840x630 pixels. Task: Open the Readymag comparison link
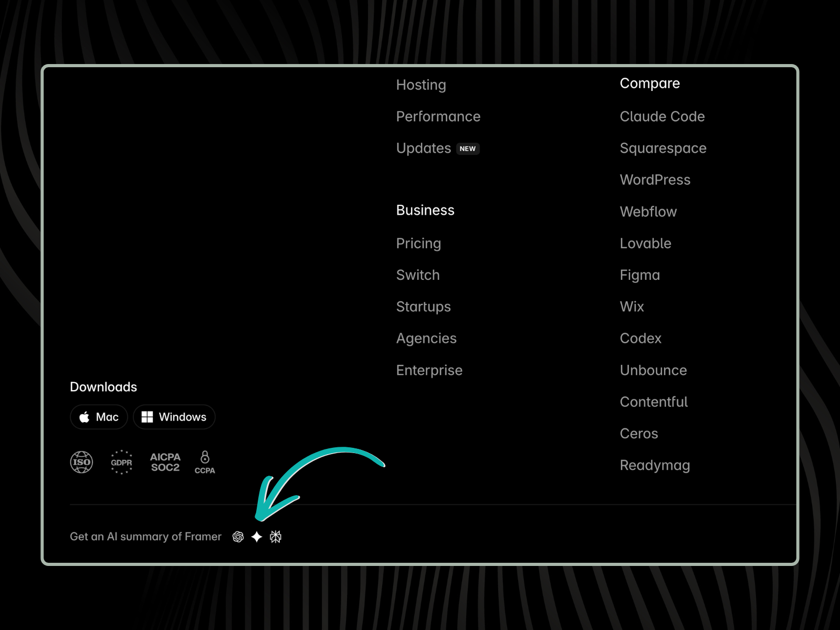pos(655,465)
